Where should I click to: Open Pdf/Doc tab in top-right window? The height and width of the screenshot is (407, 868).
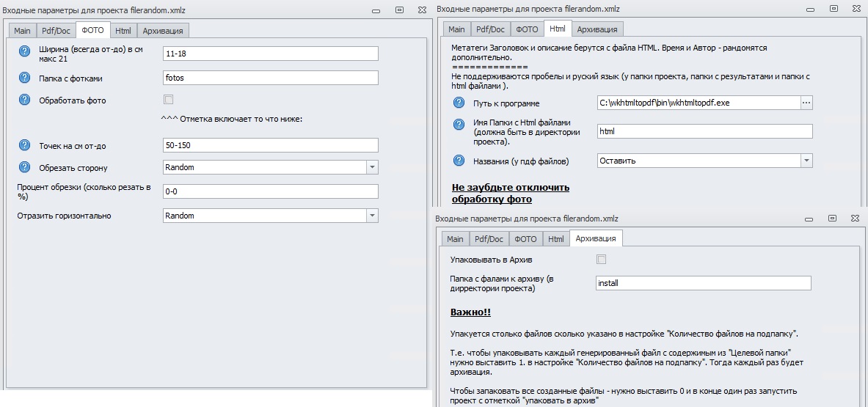pos(490,29)
